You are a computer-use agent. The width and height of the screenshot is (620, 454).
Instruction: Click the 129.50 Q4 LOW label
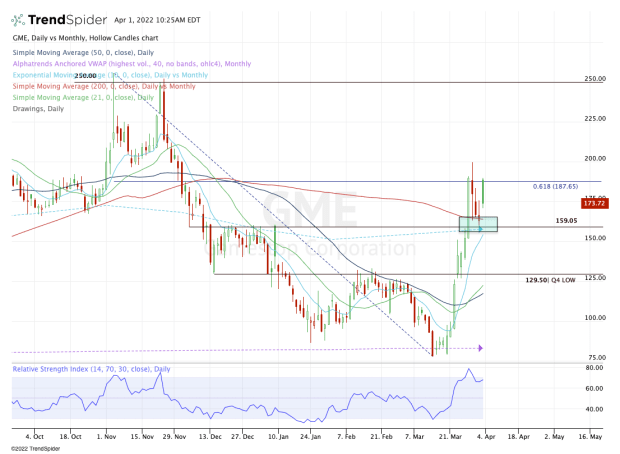point(552,281)
